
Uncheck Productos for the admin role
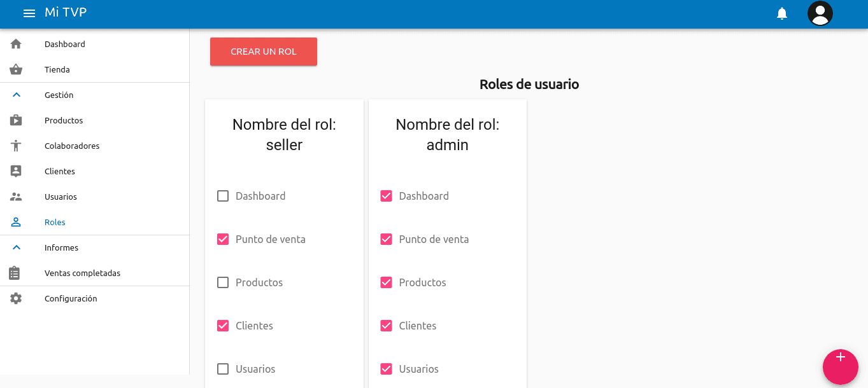[x=386, y=282]
